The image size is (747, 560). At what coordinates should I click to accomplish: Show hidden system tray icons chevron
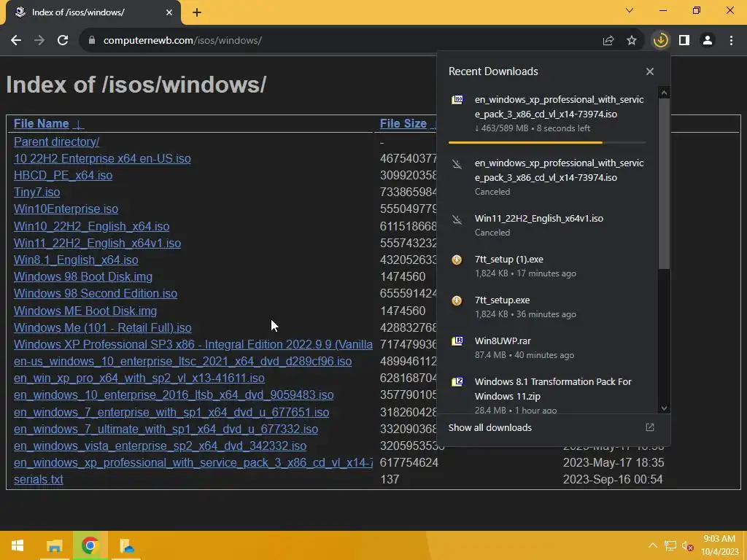click(653, 545)
